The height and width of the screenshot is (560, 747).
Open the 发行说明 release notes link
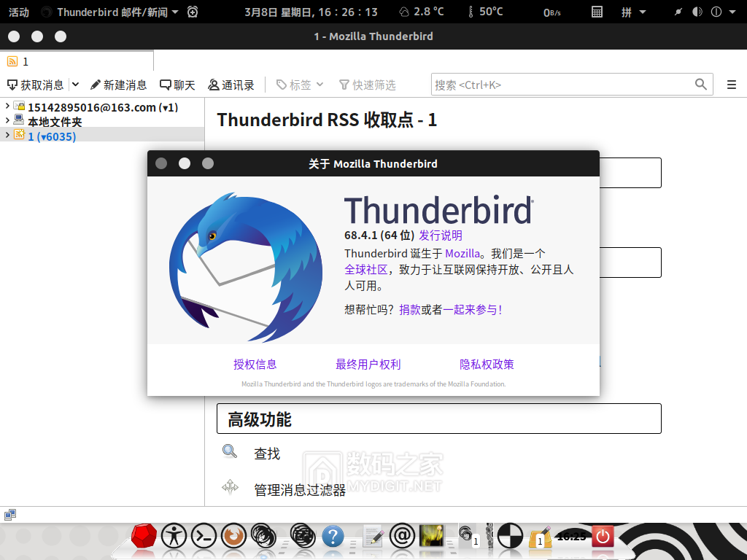coord(440,236)
